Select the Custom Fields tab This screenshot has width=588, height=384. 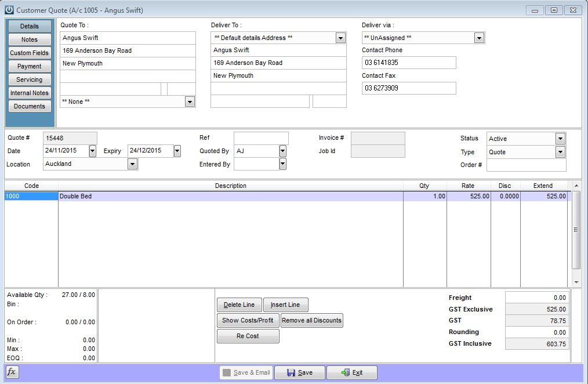click(30, 52)
